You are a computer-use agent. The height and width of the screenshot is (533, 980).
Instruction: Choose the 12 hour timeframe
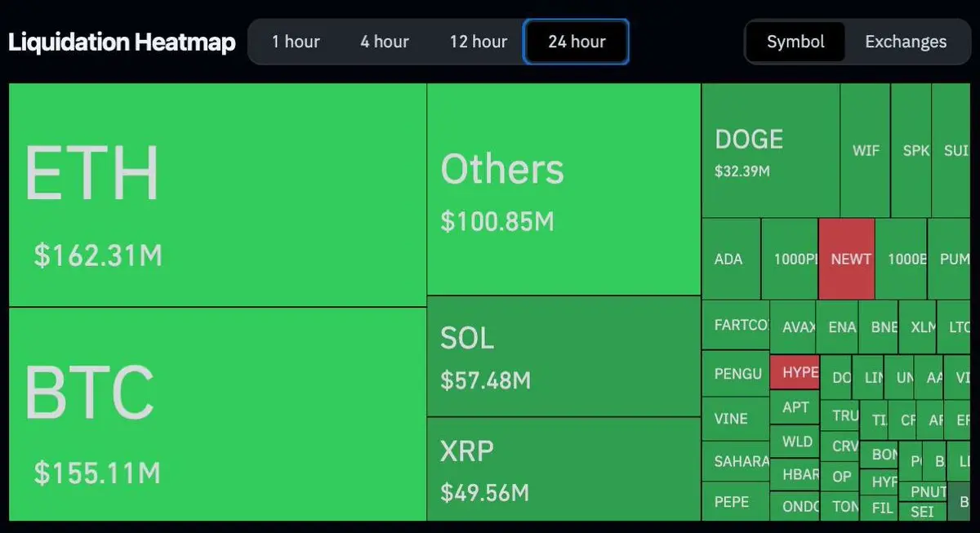click(x=479, y=42)
